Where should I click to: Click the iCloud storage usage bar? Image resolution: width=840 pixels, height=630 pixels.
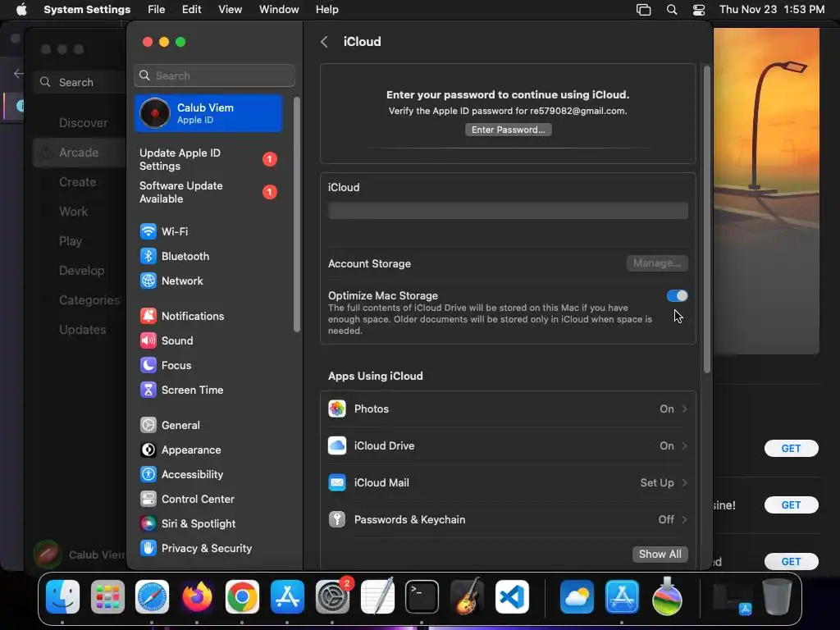point(508,211)
